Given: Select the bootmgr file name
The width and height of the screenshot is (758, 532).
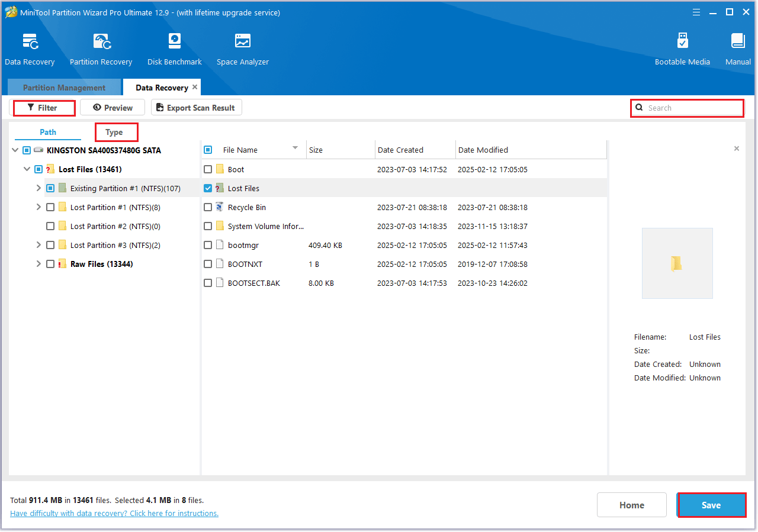Looking at the screenshot, I should pos(243,245).
